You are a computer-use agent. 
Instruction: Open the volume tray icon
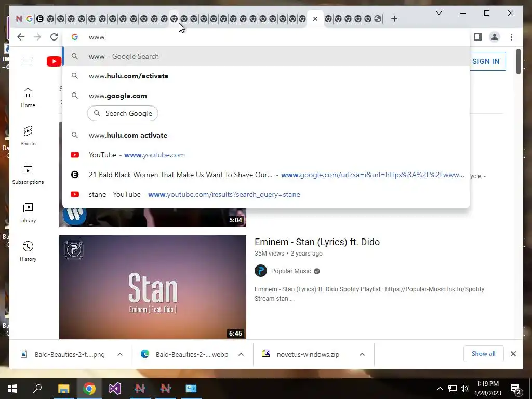pyautogui.click(x=464, y=389)
